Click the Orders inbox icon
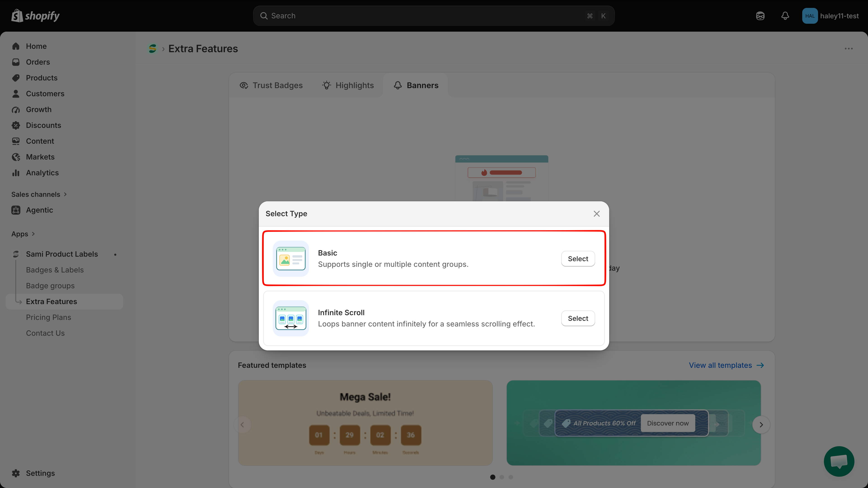 pyautogui.click(x=16, y=62)
